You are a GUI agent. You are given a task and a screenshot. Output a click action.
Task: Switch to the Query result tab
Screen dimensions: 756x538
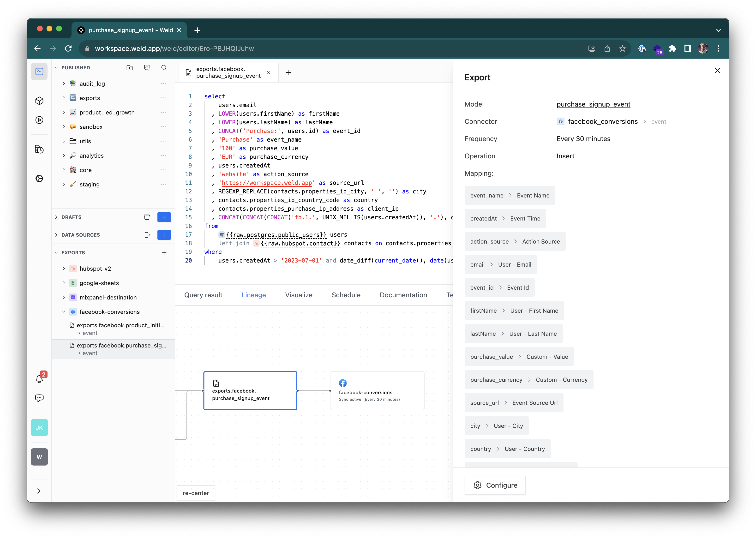(x=203, y=295)
